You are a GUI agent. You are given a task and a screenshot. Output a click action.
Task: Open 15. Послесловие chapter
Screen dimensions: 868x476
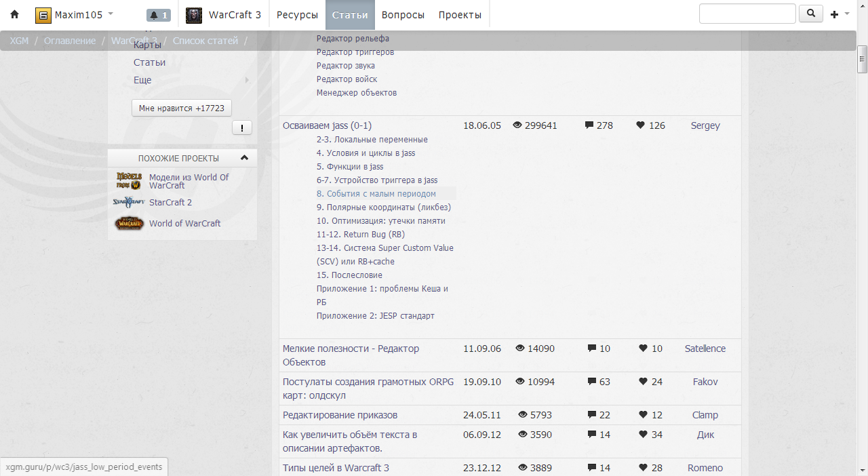point(350,275)
